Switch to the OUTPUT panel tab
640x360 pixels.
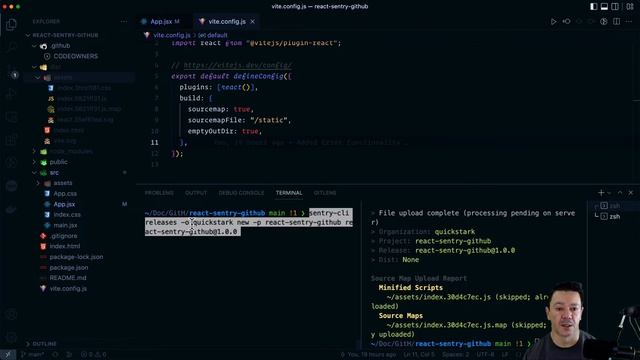coord(196,193)
